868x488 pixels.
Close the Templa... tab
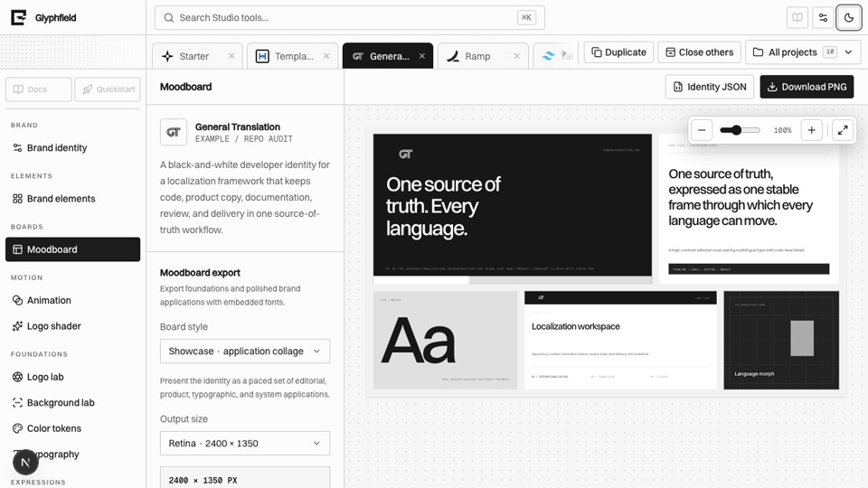pyautogui.click(x=326, y=56)
